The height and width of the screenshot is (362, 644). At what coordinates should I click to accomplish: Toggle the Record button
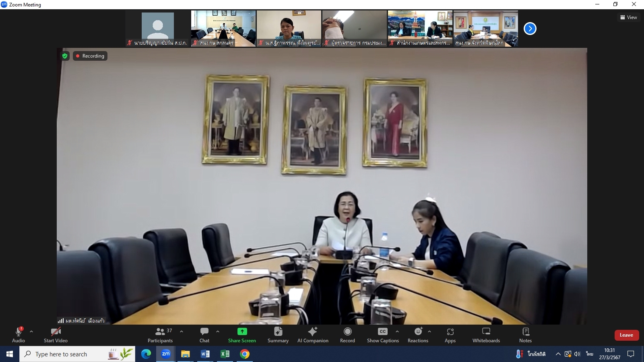(347, 335)
